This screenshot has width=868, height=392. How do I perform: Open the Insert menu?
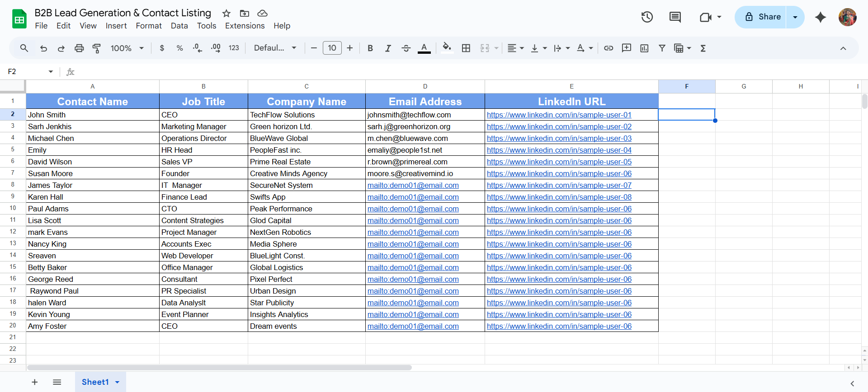pos(116,26)
